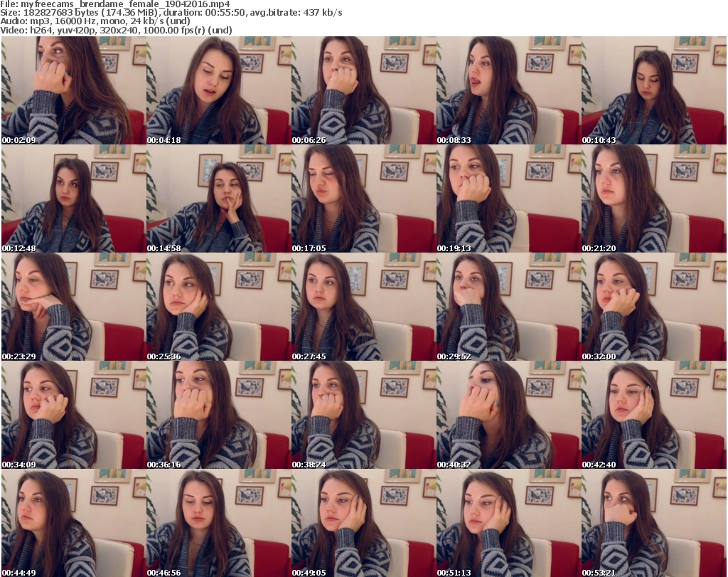
Task: Click the Video h264 info line
Action: (116, 30)
